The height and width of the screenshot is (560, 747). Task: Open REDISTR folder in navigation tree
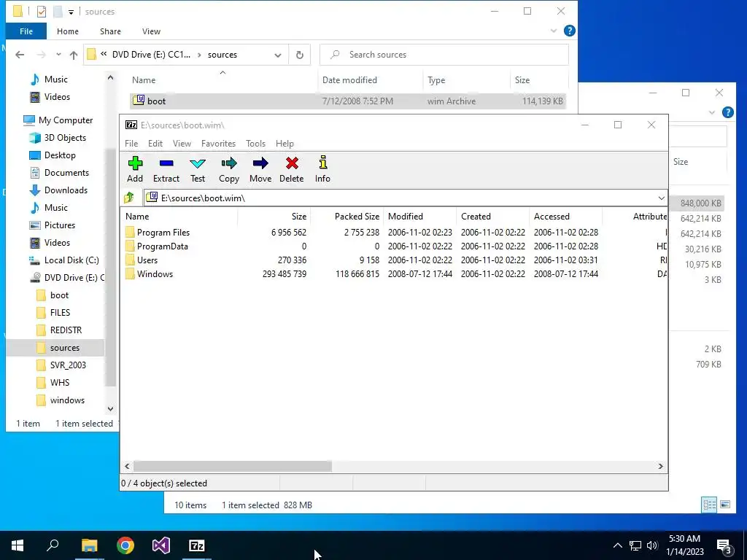59,330
